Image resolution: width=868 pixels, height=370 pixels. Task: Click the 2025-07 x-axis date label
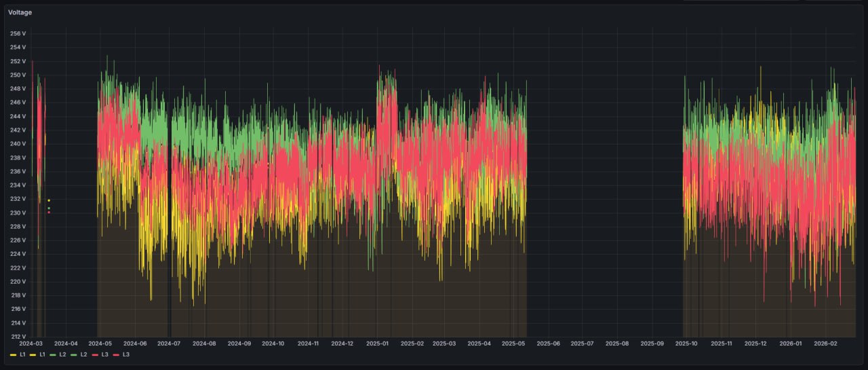point(582,344)
